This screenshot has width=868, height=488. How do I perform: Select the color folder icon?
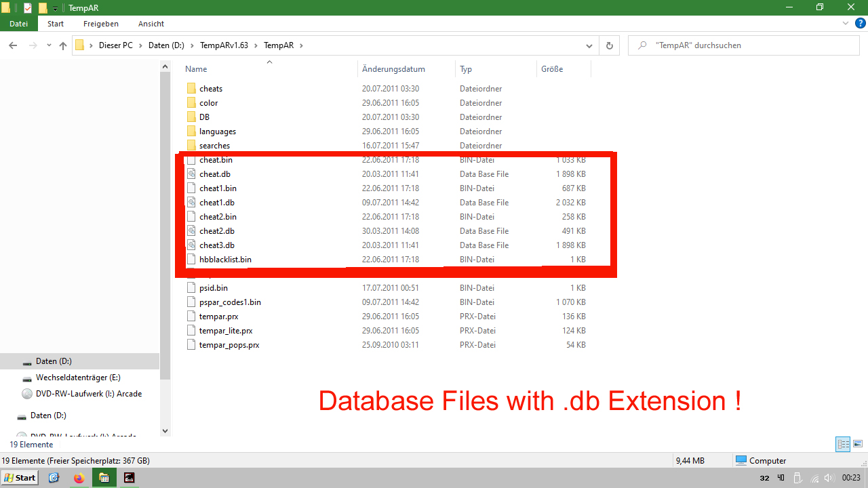click(x=191, y=103)
